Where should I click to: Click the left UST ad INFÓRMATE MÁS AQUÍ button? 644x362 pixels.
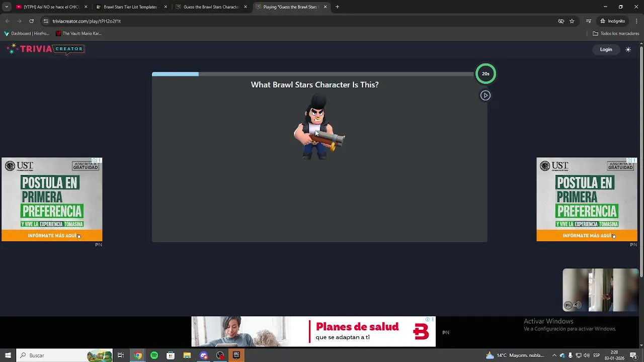[x=52, y=236]
